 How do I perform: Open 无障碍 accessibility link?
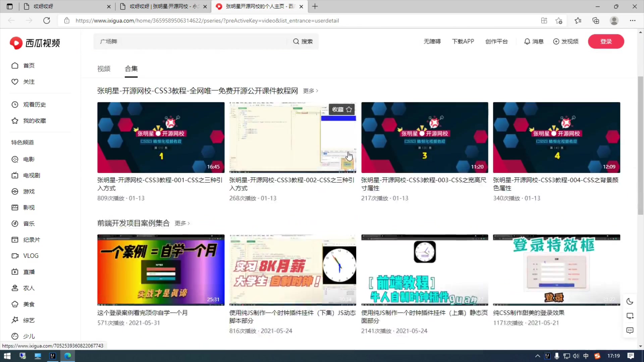pyautogui.click(x=432, y=42)
